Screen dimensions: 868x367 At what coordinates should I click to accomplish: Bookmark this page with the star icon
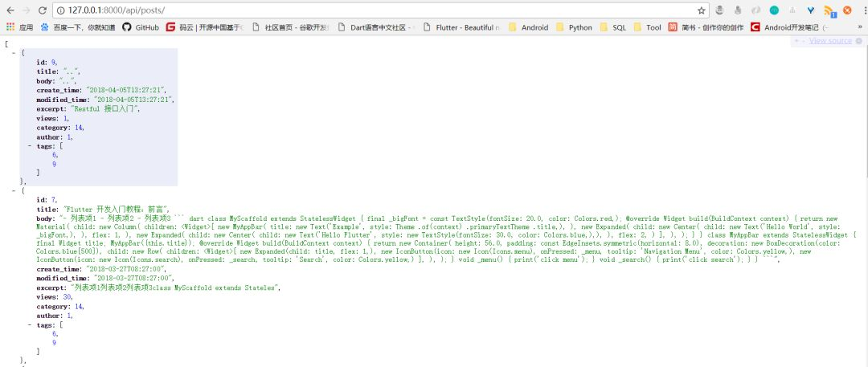pyautogui.click(x=702, y=10)
